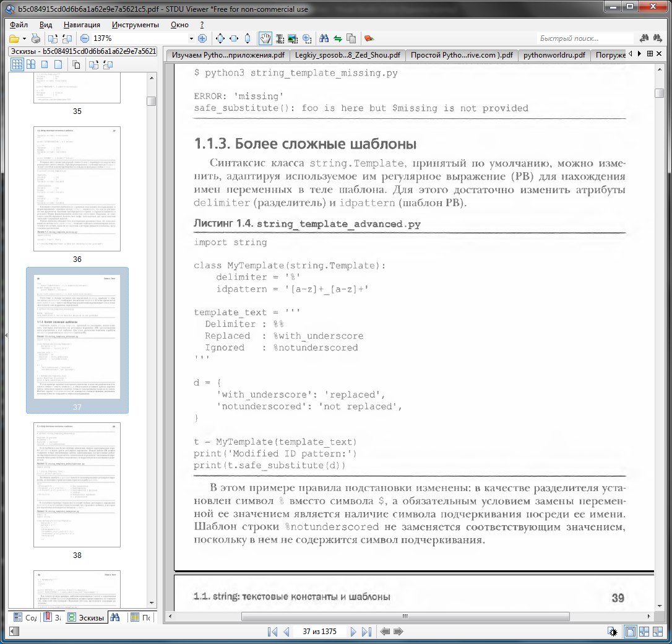Find next match with binoculars icon
The height and width of the screenshot is (644, 672).
[x=657, y=38]
